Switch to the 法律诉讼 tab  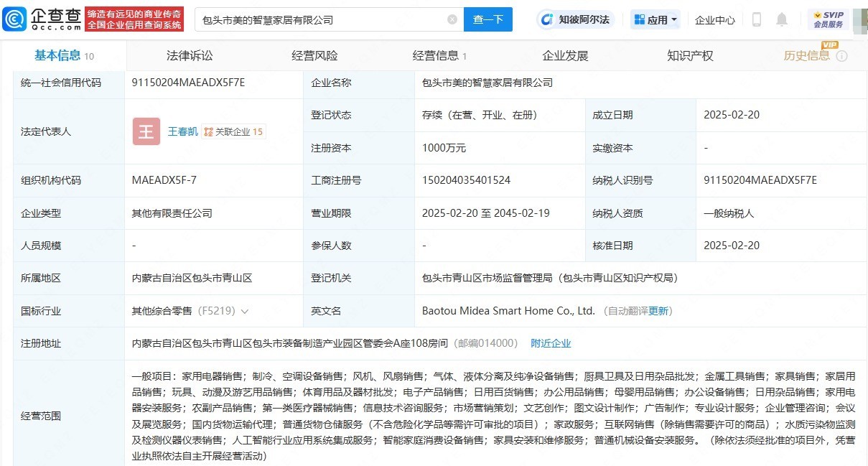[190, 56]
